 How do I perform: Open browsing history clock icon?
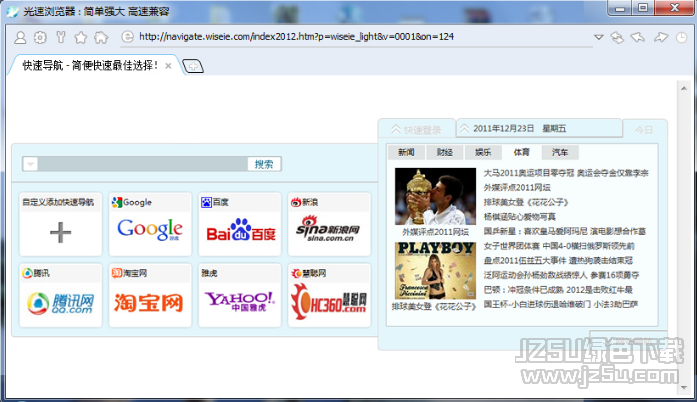click(x=681, y=37)
